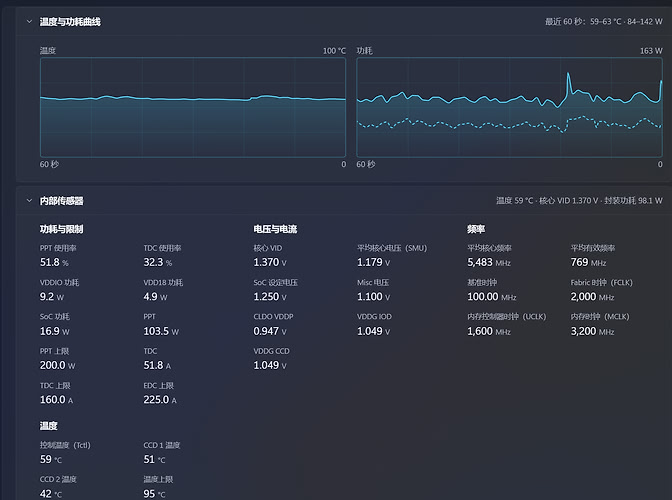Select the VDDG CCD value 1.049 V
The image size is (672, 500).
(x=270, y=365)
